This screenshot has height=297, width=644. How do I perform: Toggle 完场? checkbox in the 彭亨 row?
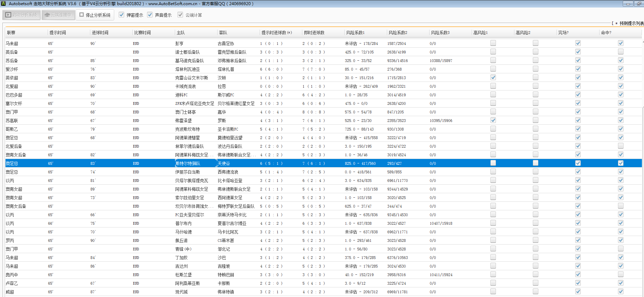(x=578, y=43)
